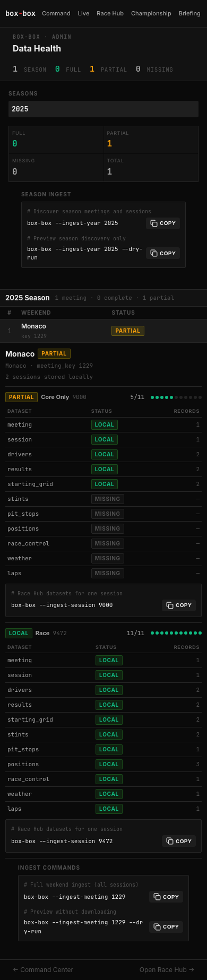Click the Core Only 5/11 progress dots
207x980 pixels.
pos(176,397)
